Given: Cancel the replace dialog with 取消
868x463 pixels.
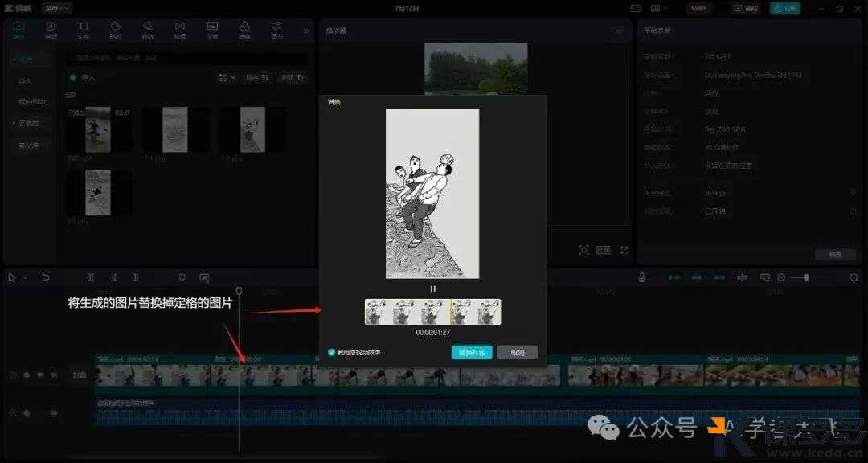Looking at the screenshot, I should point(517,353).
